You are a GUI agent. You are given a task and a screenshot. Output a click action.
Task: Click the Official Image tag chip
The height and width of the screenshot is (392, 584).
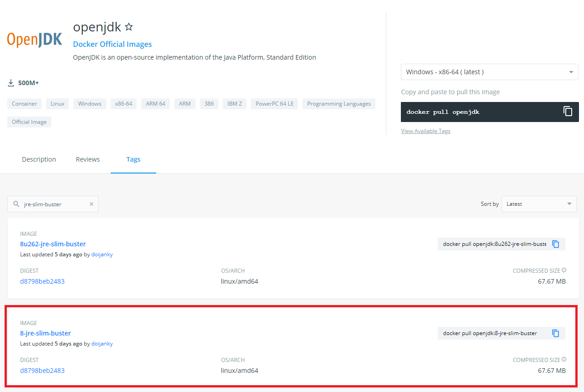(x=30, y=122)
